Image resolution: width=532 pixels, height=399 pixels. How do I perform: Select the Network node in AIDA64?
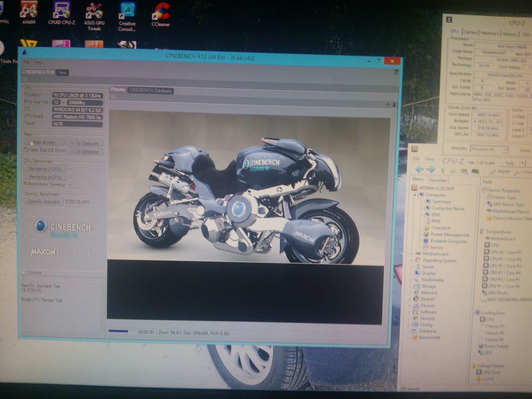426,293
